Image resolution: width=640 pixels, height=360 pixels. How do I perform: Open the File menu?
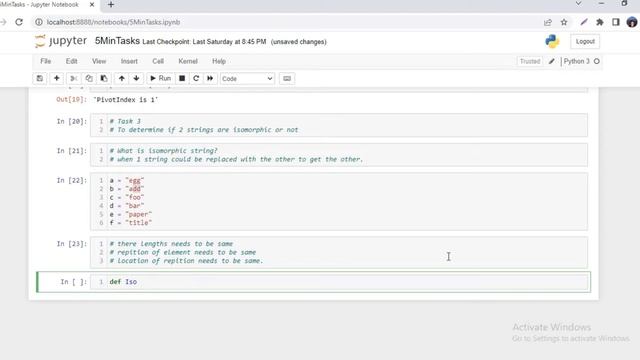46,61
